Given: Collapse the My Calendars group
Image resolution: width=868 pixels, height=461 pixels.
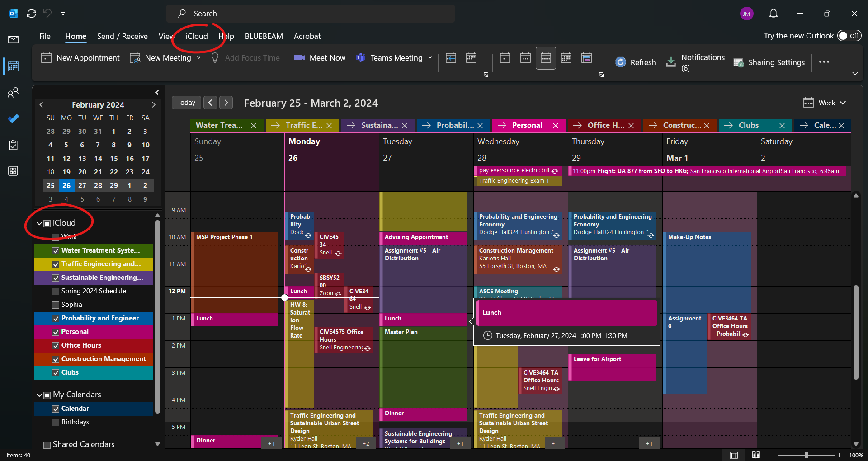Looking at the screenshot, I should coord(39,395).
